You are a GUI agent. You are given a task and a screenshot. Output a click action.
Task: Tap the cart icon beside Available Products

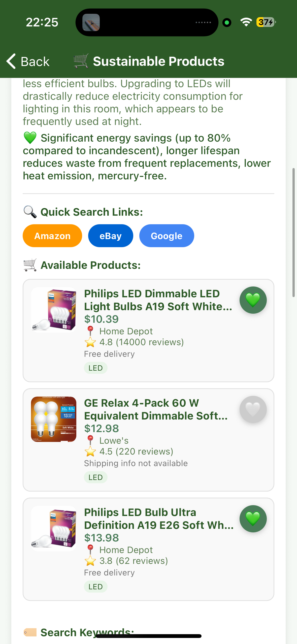pyautogui.click(x=30, y=265)
